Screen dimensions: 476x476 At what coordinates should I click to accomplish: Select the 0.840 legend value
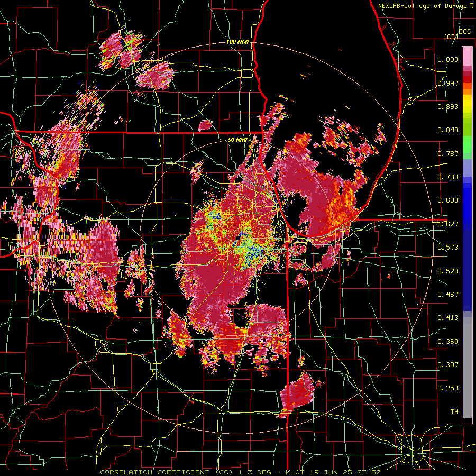click(x=448, y=130)
